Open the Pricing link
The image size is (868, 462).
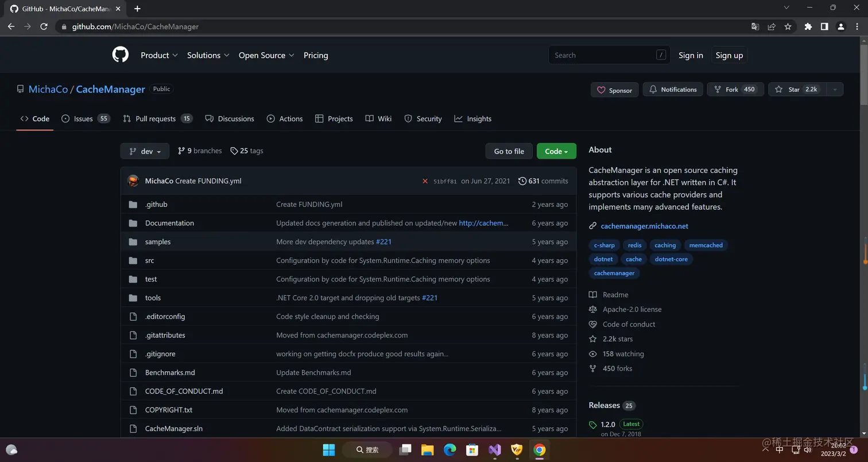point(316,55)
